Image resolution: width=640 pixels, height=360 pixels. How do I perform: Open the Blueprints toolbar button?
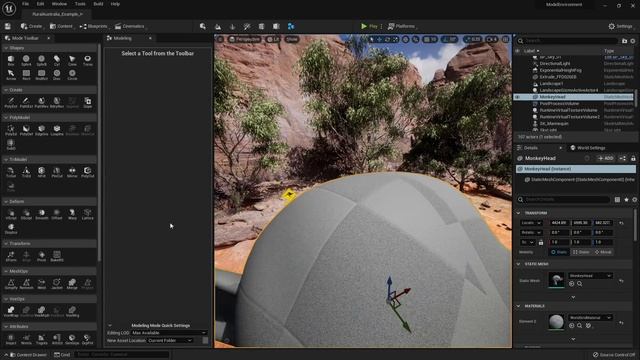coord(93,26)
